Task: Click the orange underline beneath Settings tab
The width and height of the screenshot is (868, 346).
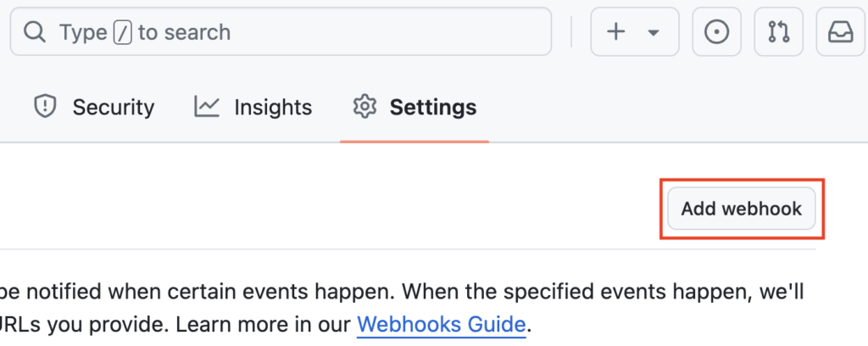Action: click(x=415, y=141)
